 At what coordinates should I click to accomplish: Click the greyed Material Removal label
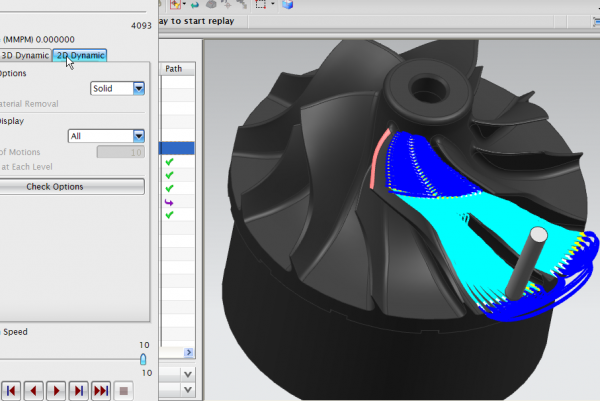point(29,104)
